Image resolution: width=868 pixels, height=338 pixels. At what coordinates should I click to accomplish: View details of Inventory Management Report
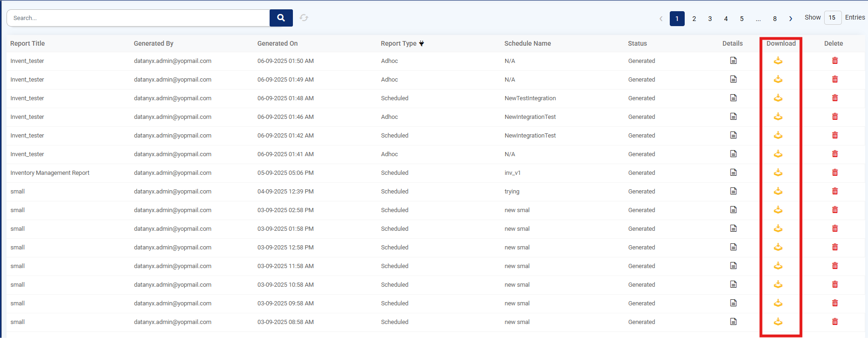(x=733, y=172)
